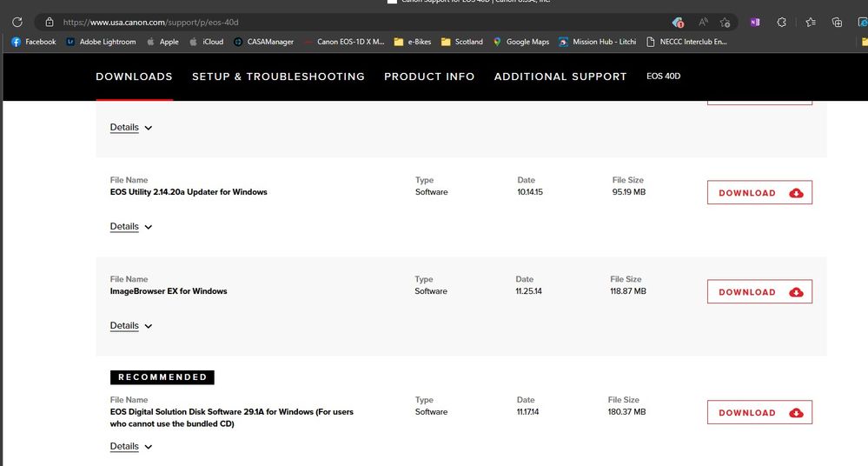
Task: Click the URL address bar field
Action: tap(348, 22)
